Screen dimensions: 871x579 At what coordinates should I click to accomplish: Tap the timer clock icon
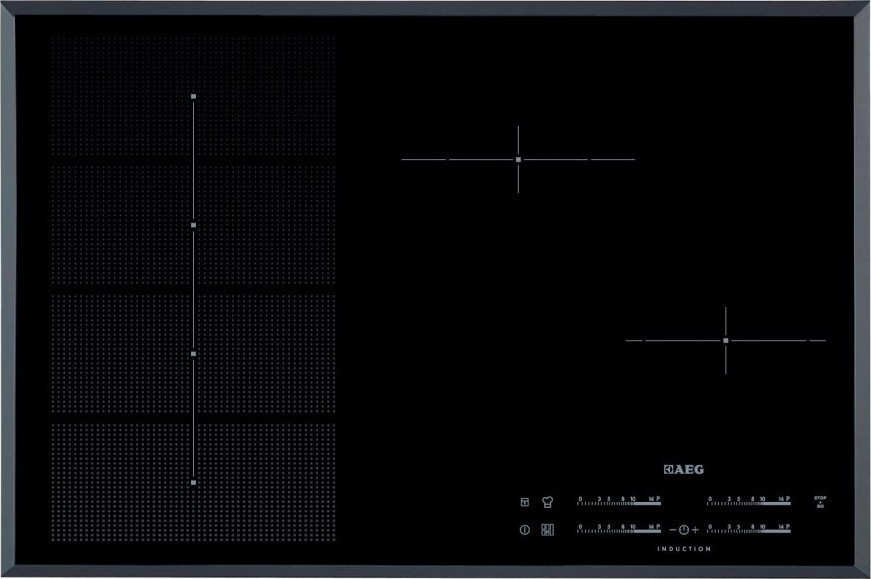683,529
